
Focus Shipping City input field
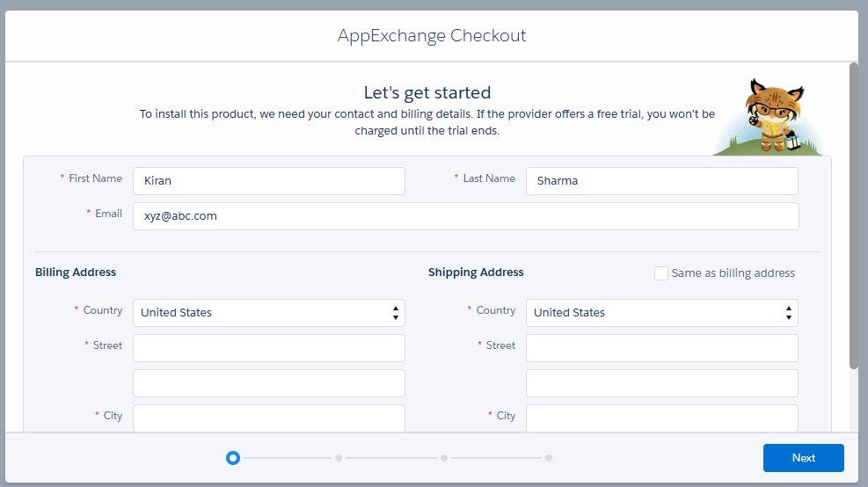pyautogui.click(x=662, y=418)
